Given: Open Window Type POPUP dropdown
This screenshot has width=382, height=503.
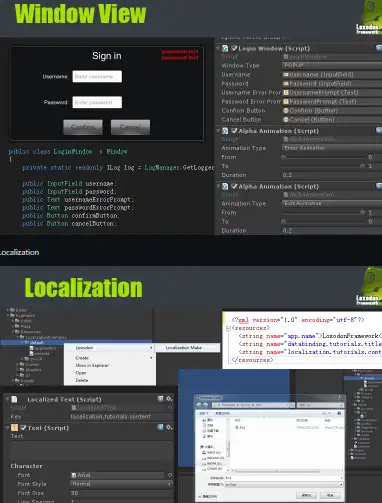Looking at the screenshot, I should click(x=332, y=65).
